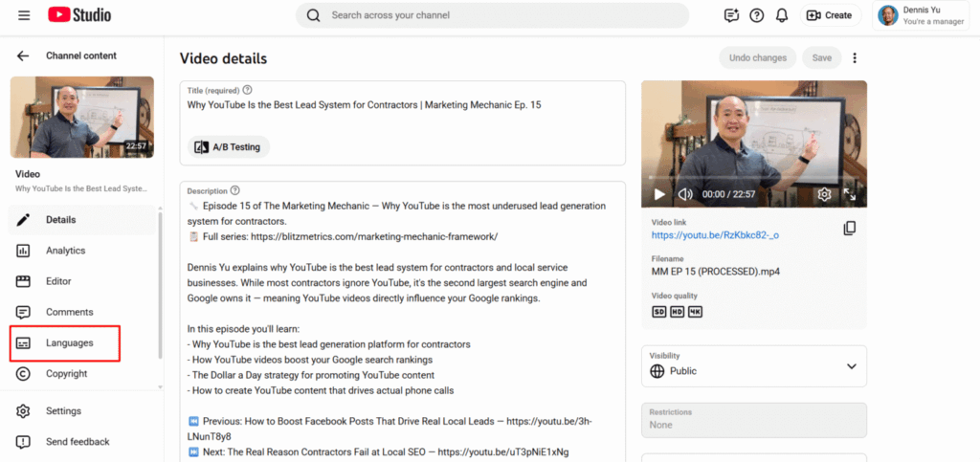Screen dimensions: 980x462
Task: Click the sidebar video thumbnail
Action: point(81,117)
